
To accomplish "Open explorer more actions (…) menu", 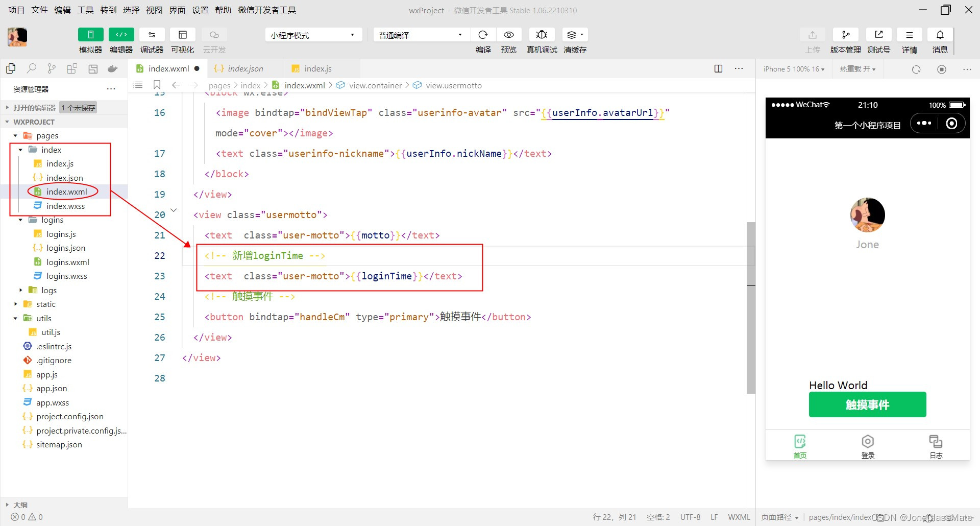I will click(x=111, y=89).
